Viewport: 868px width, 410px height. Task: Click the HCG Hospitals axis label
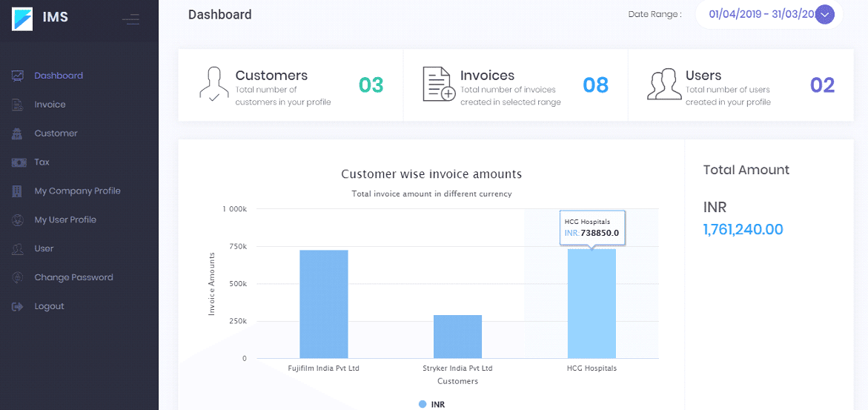592,368
